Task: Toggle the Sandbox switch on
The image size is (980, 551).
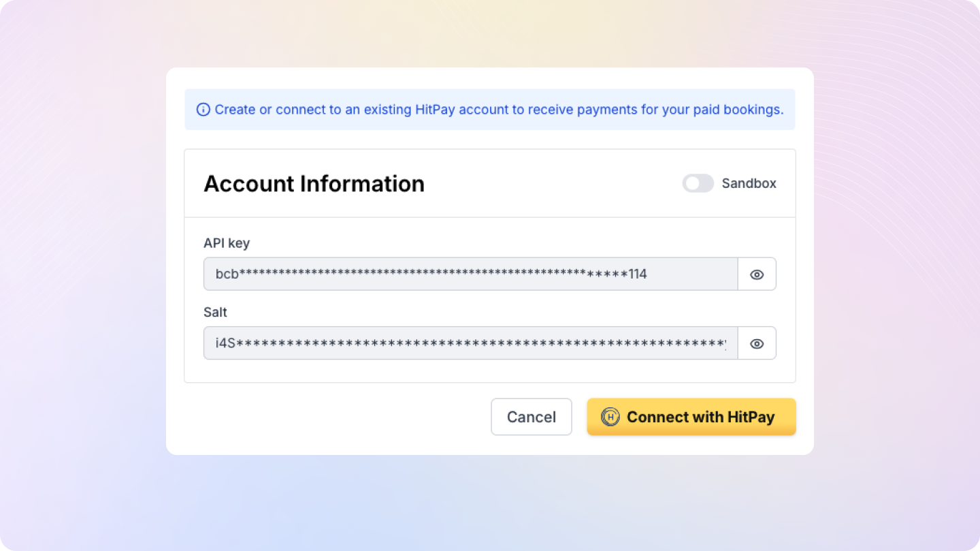Action: tap(698, 183)
